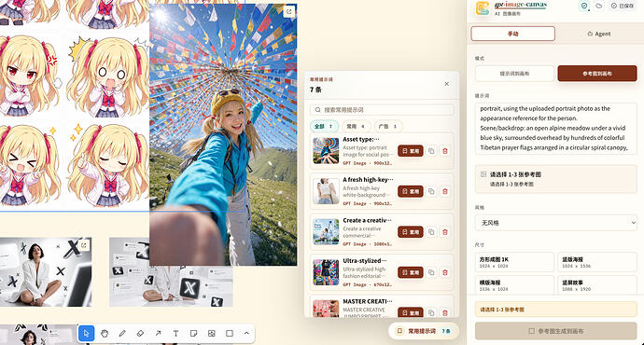
Task: Select the pointer tool in bottom toolbar
Action: (86, 334)
